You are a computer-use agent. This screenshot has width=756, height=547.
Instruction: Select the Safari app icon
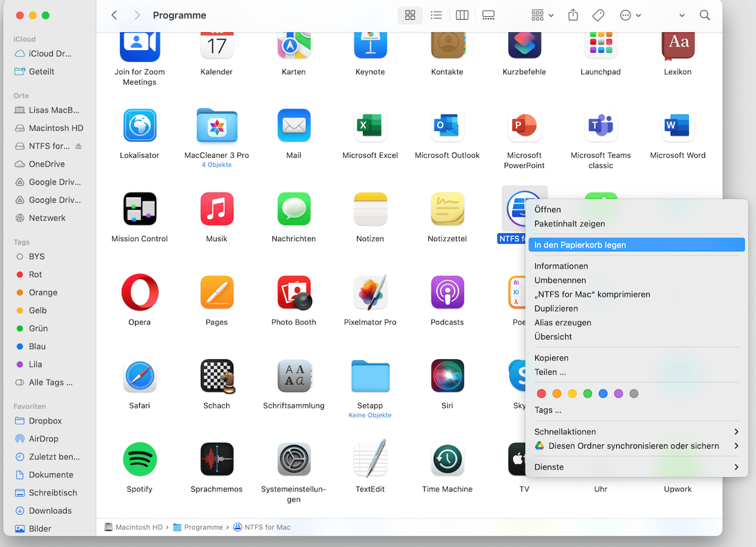coord(140,376)
